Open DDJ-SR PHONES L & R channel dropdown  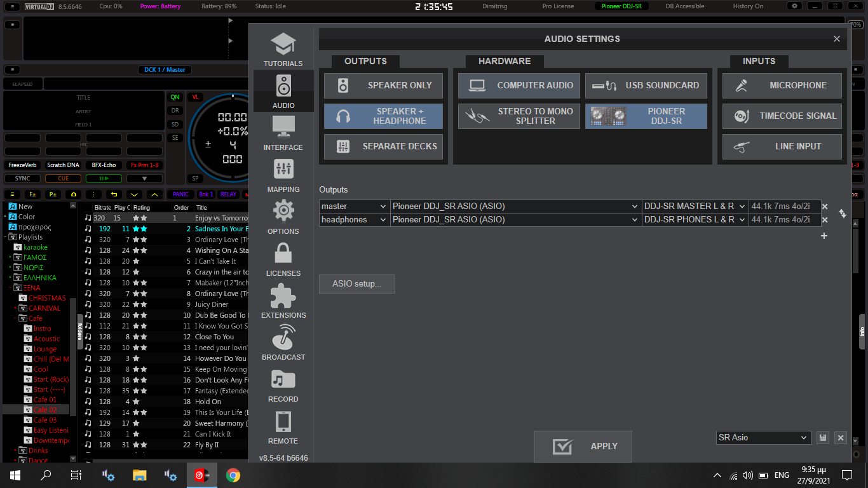pyautogui.click(x=695, y=220)
